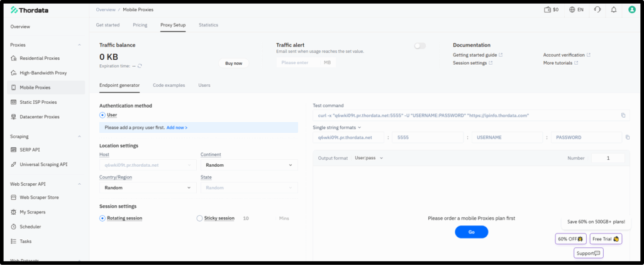Open the Country/Region dropdown

(x=148, y=188)
